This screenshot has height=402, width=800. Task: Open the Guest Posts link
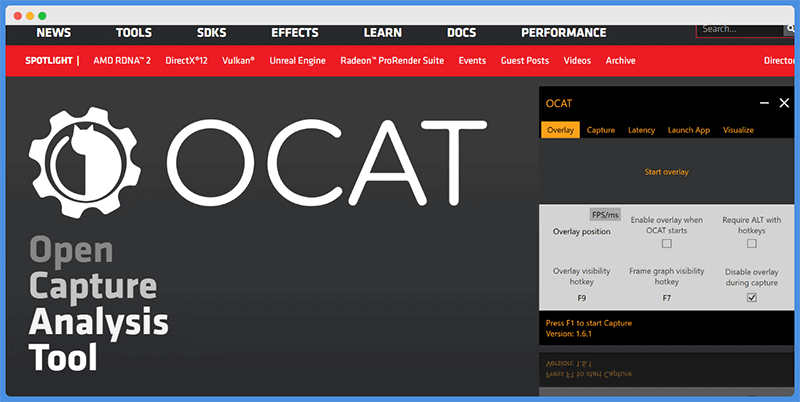[524, 61]
